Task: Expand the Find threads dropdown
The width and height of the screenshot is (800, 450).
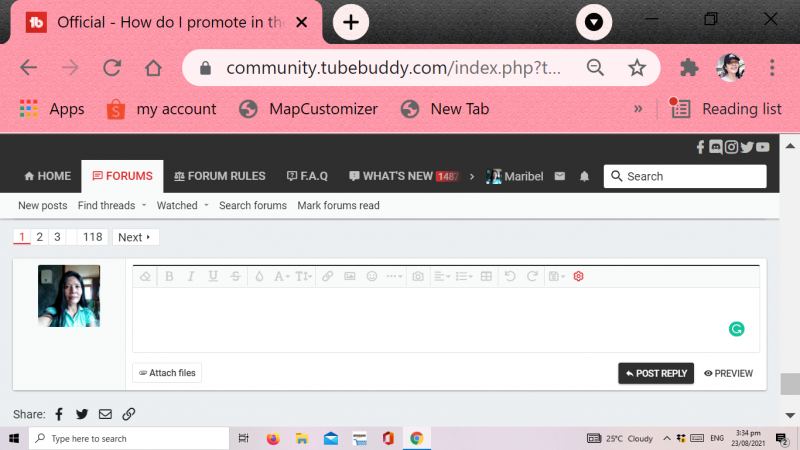Action: [110, 205]
